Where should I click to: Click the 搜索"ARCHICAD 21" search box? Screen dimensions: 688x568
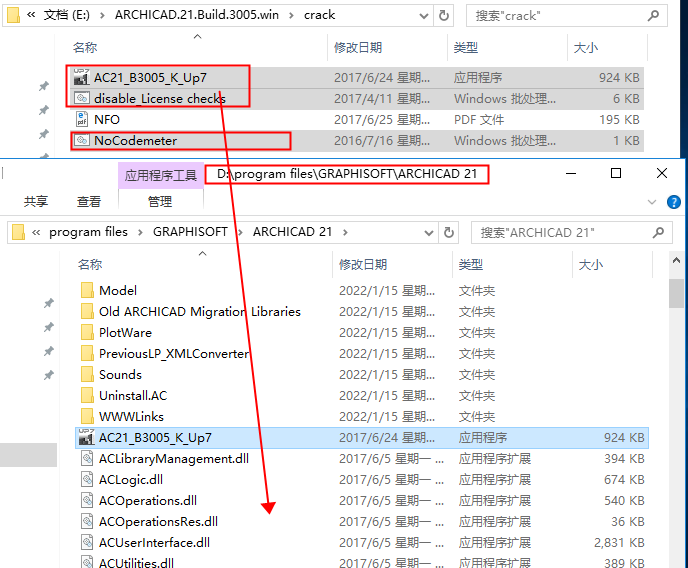tap(570, 232)
